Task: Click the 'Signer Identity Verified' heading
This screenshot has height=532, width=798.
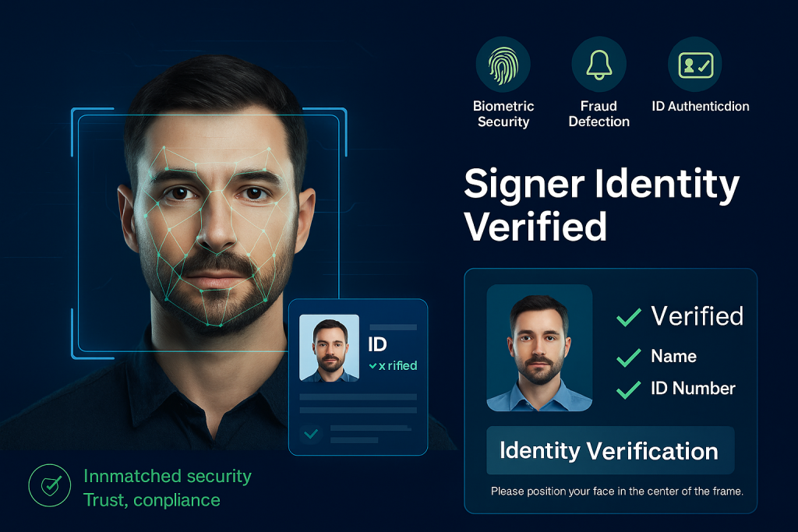Action: 602,204
